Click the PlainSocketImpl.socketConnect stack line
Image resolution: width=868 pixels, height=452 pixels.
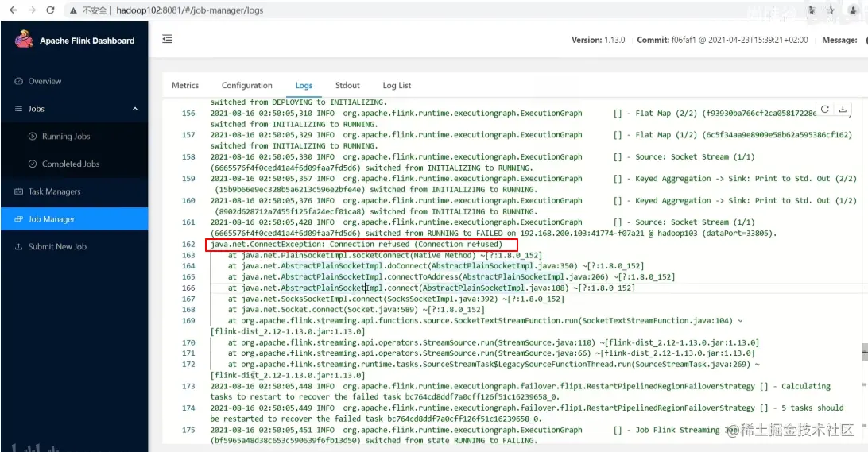[385, 255]
